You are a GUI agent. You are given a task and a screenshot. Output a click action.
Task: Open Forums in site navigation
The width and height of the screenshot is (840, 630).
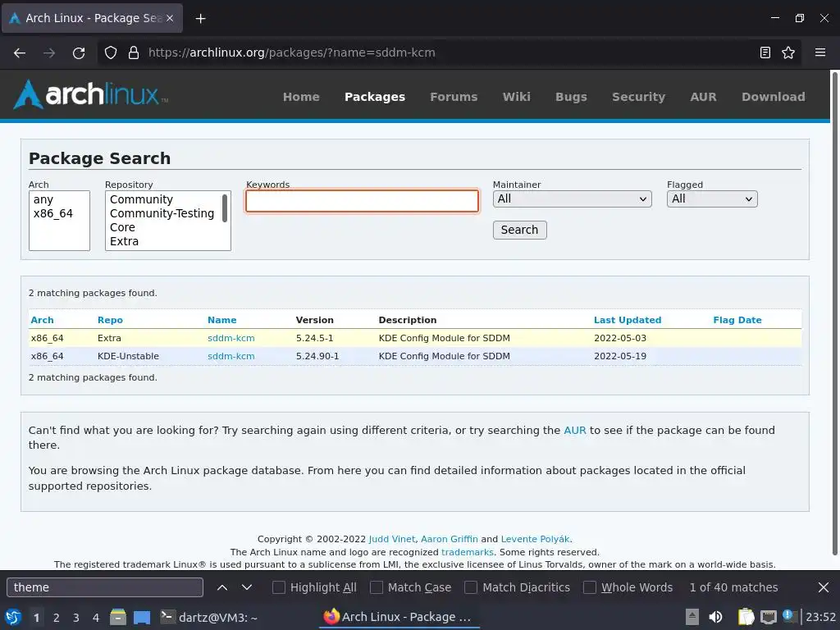point(454,97)
